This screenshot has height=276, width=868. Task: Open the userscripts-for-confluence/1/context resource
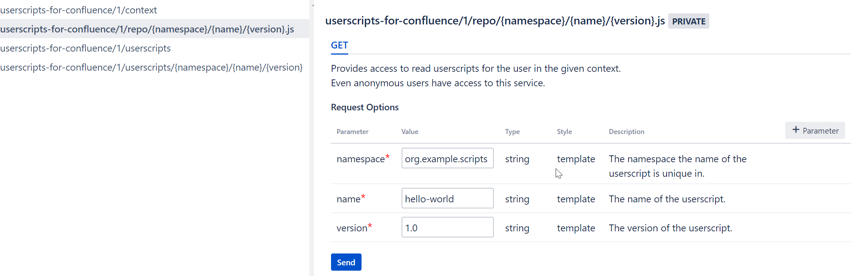pyautogui.click(x=79, y=10)
